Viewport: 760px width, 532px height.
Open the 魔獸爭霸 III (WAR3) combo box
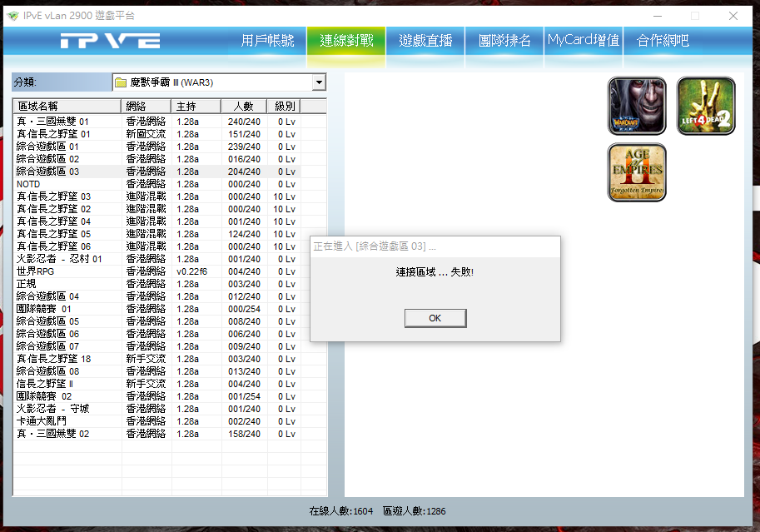click(x=219, y=82)
